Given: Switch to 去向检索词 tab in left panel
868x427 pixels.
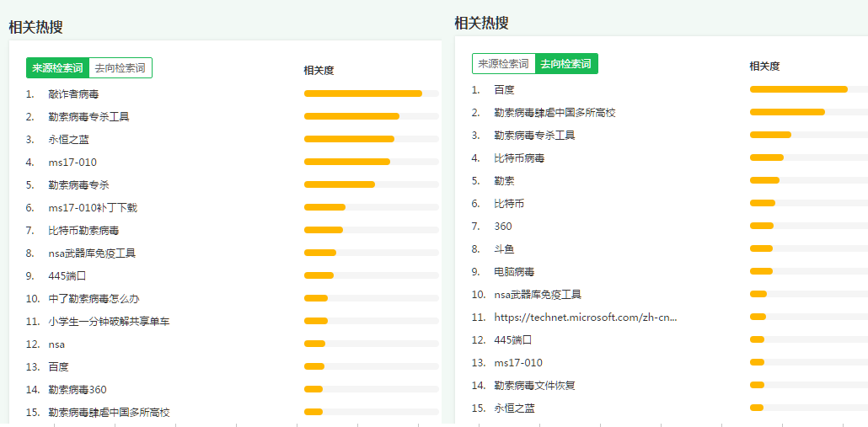Looking at the screenshot, I should 120,68.
